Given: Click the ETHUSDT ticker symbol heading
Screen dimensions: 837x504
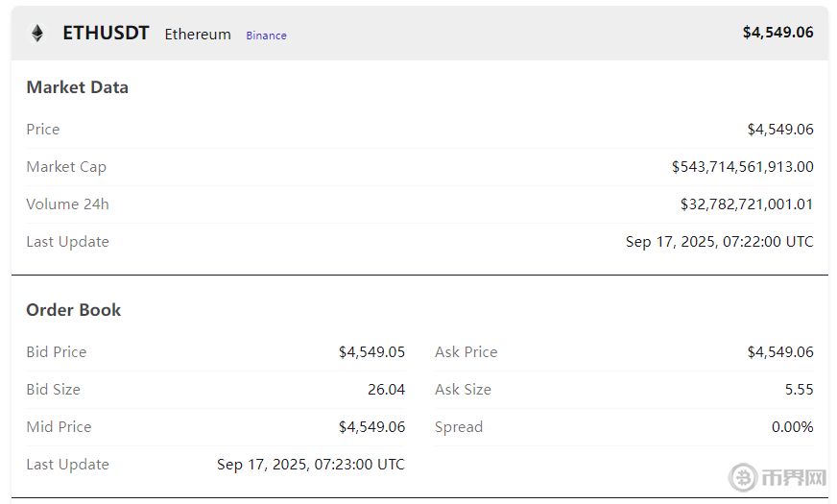Looking at the screenshot, I should (x=106, y=33).
